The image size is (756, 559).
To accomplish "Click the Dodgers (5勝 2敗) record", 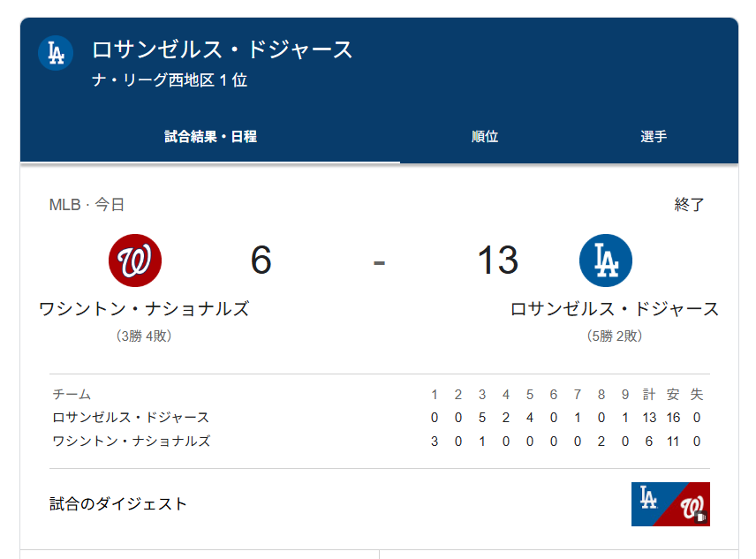I will [x=615, y=336].
